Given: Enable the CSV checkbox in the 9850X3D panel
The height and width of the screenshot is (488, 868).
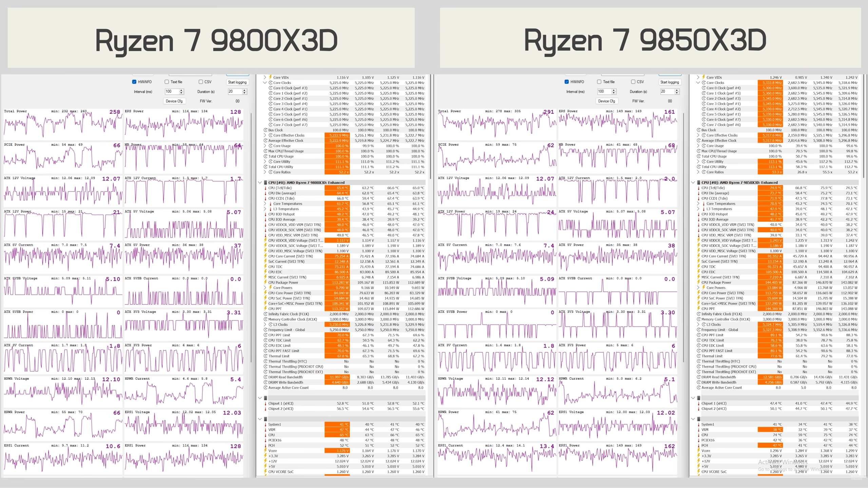Looking at the screenshot, I should pos(633,82).
